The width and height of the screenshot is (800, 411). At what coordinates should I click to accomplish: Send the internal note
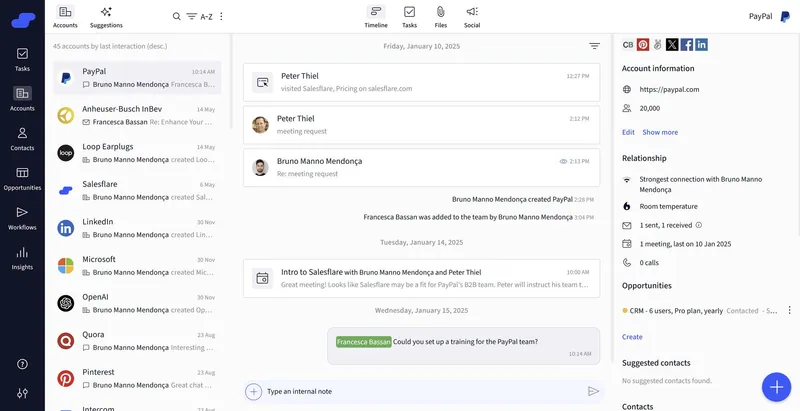point(593,392)
